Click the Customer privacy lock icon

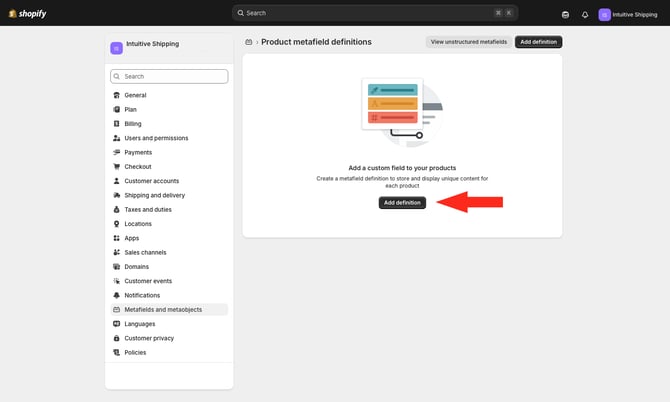point(116,338)
